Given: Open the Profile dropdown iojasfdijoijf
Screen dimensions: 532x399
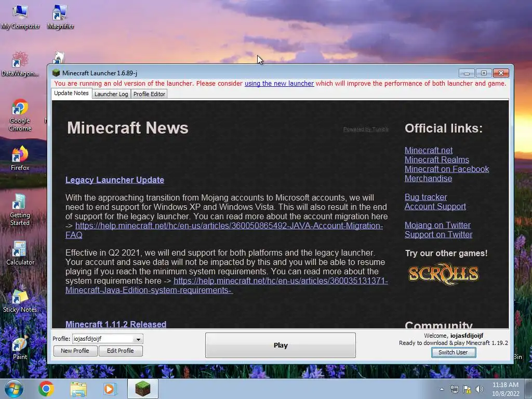Looking at the screenshot, I should 108,339.
